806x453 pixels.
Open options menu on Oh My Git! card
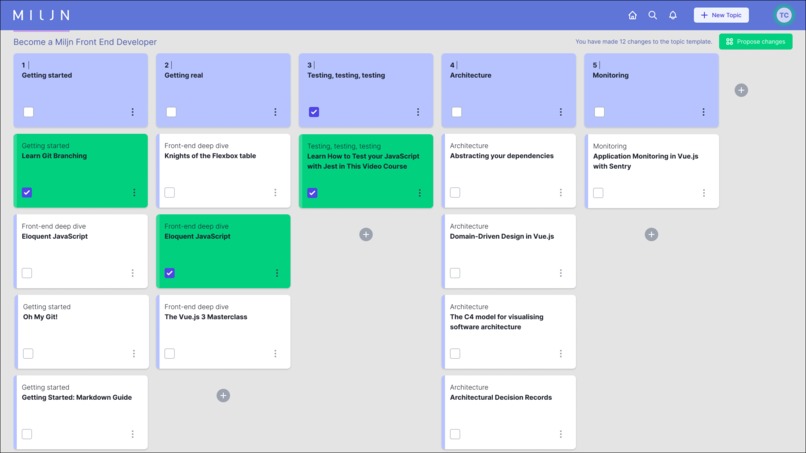tap(134, 353)
